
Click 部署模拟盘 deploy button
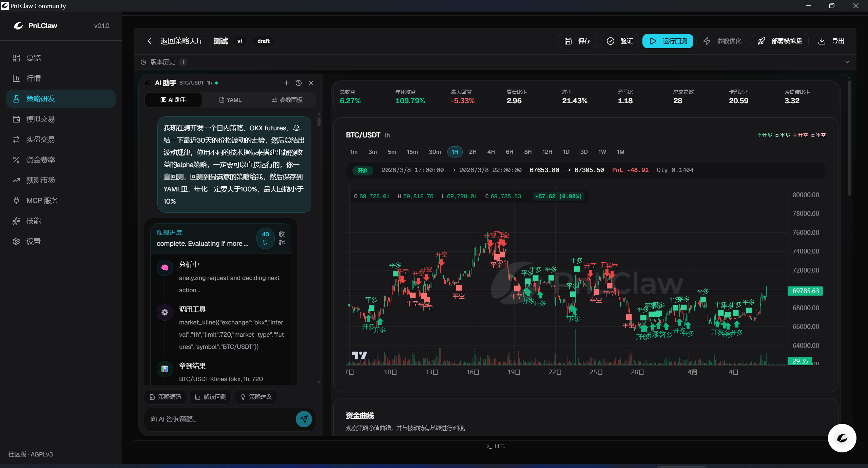780,41
